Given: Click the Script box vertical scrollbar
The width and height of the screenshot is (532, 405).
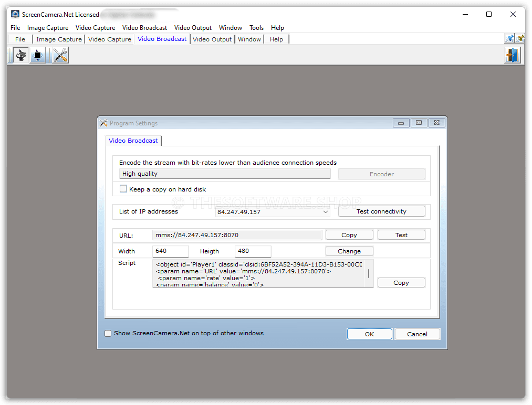Looking at the screenshot, I should (x=368, y=273).
